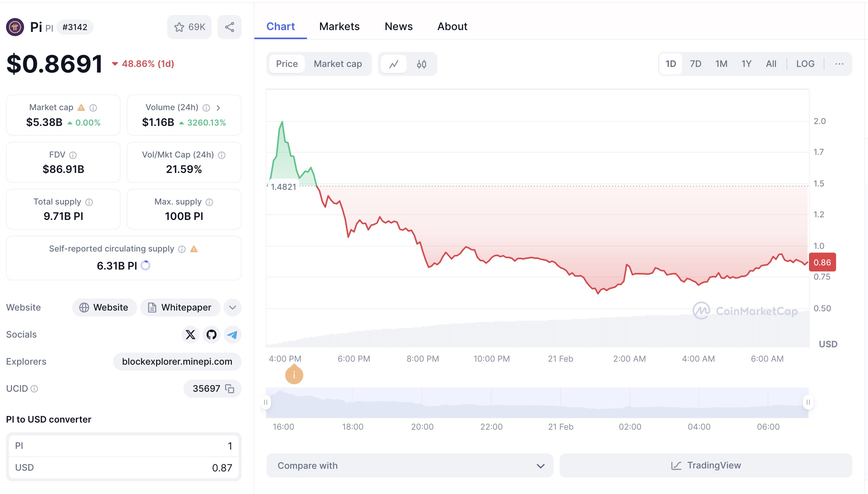This screenshot has height=494, width=868.
Task: Open the Pi Website link
Action: point(104,308)
